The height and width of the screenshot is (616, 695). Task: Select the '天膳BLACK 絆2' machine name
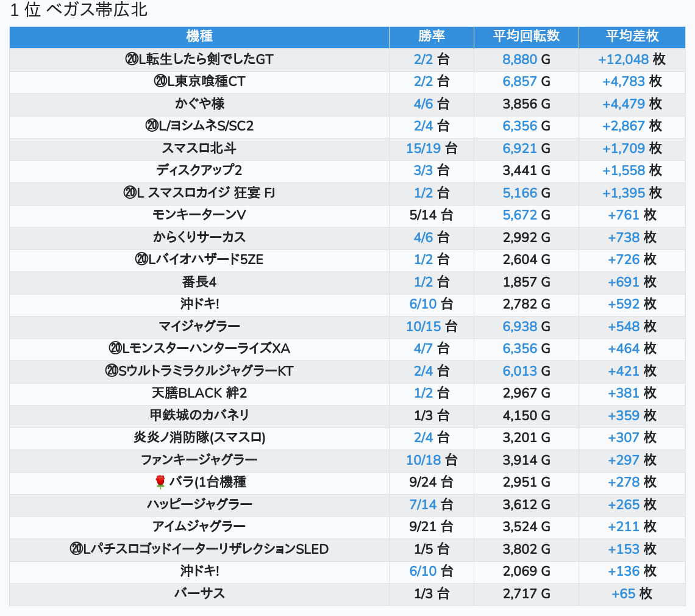point(199,393)
